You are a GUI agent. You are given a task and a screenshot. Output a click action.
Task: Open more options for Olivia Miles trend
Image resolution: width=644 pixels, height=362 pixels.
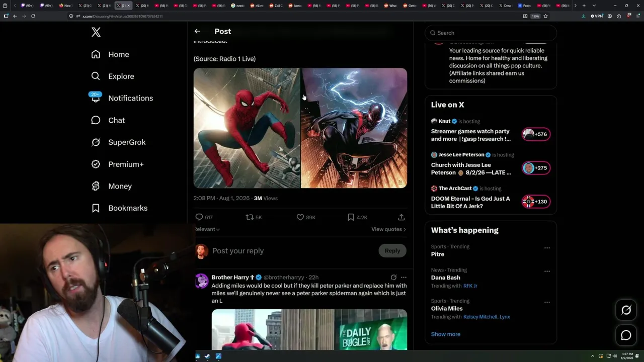pyautogui.click(x=547, y=302)
